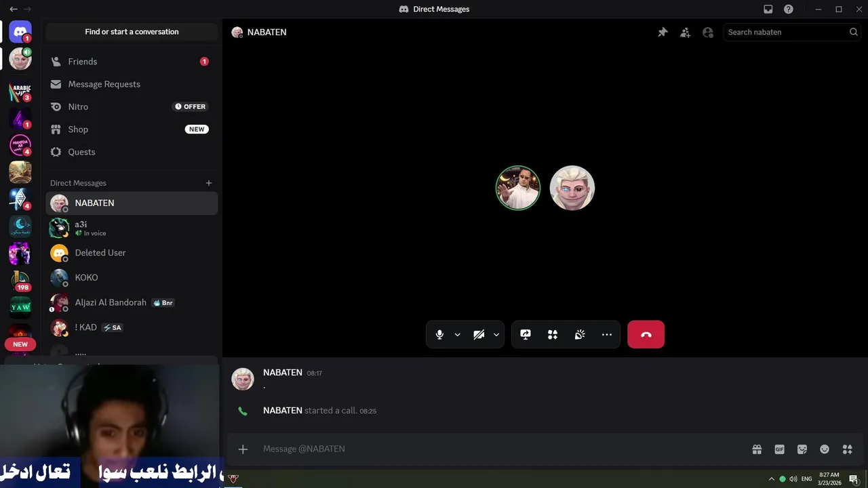The height and width of the screenshot is (488, 868).
Task: Open the sticker picker
Action: [x=802, y=449]
